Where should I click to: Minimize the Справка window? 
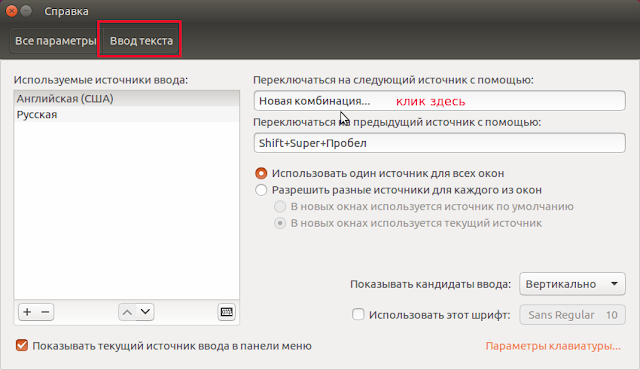(26, 11)
